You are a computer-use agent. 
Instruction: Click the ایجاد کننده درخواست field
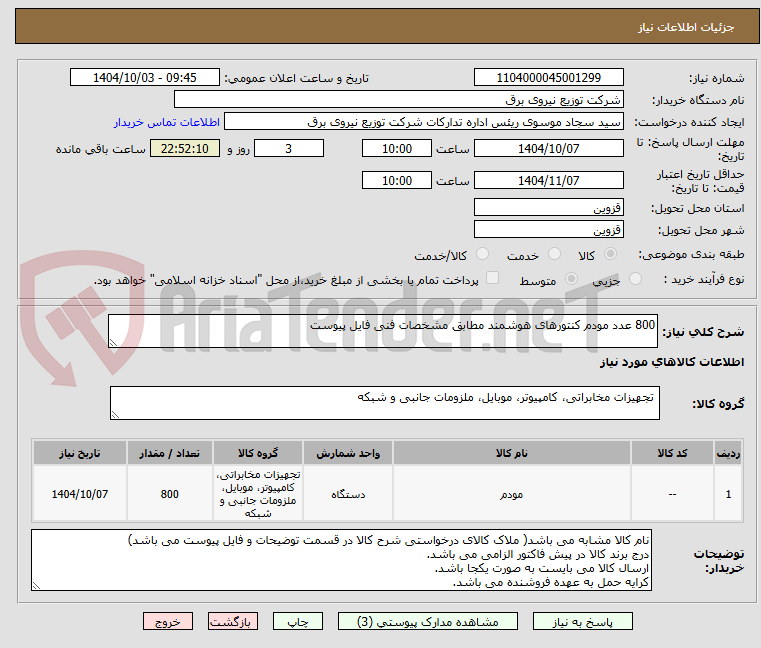point(424,122)
